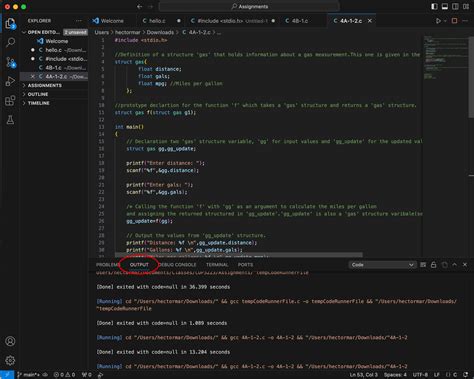The width and height of the screenshot is (474, 379).
Task: Open the Testing flask view
Action: coord(10,120)
